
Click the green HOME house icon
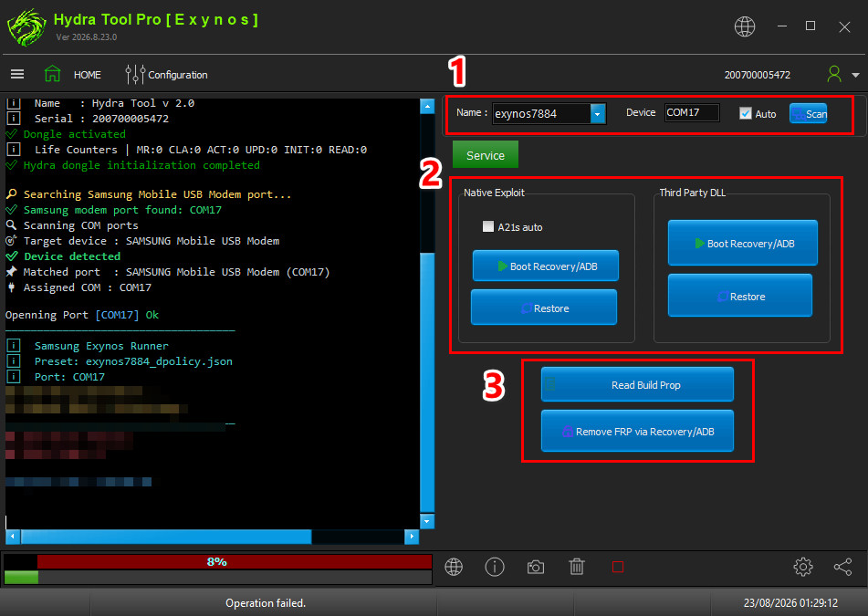pos(52,74)
